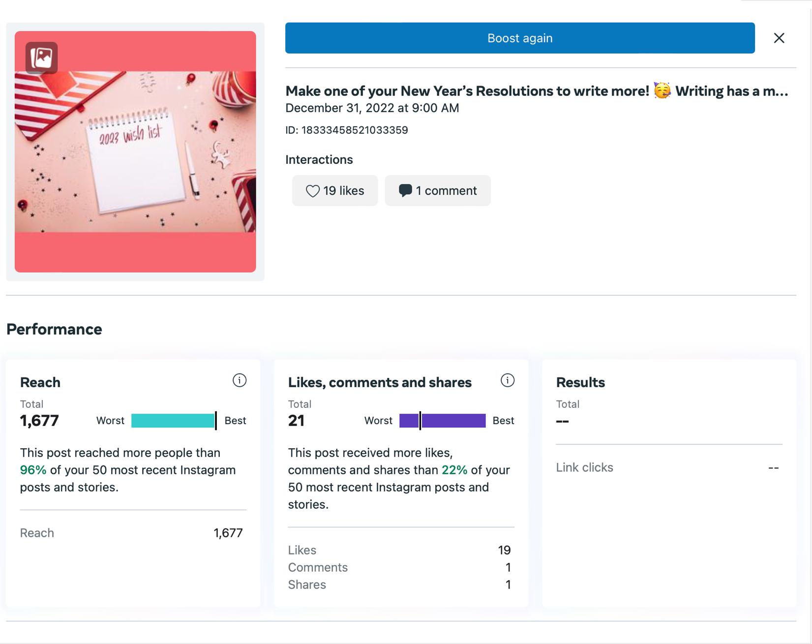812x644 pixels.
Task: Close the post insights panel
Action: tap(779, 38)
